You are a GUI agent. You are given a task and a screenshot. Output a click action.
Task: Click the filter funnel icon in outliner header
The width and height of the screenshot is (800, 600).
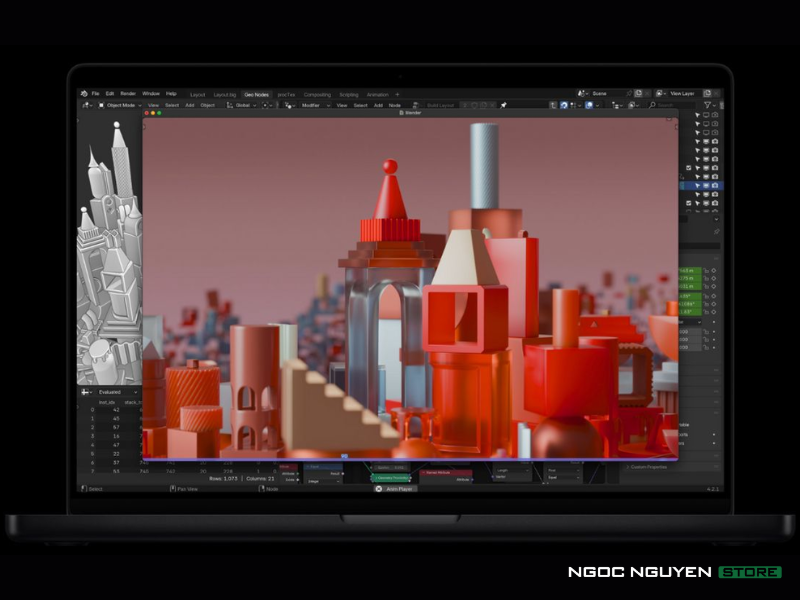click(x=708, y=105)
